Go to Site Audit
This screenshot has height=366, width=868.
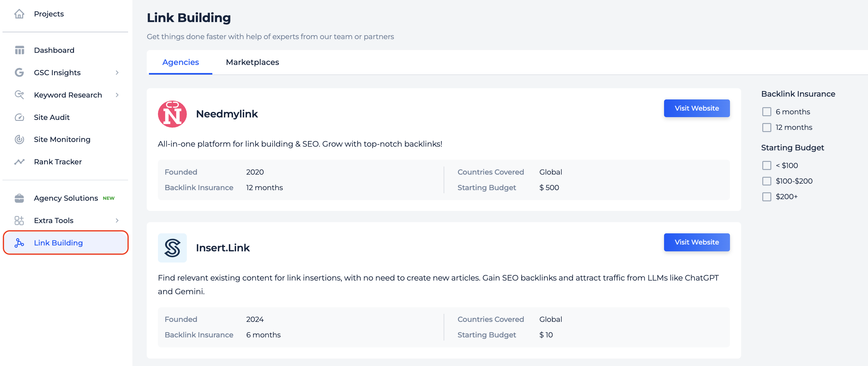(x=52, y=117)
